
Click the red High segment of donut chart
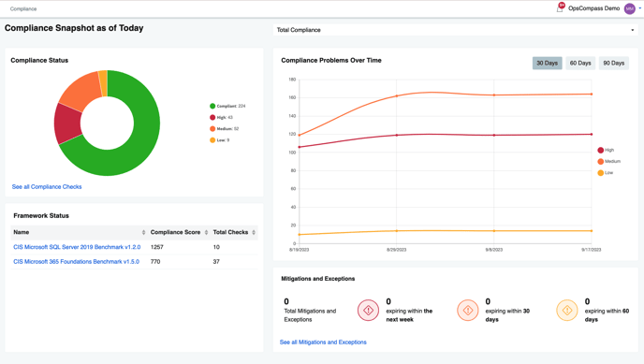click(67, 124)
